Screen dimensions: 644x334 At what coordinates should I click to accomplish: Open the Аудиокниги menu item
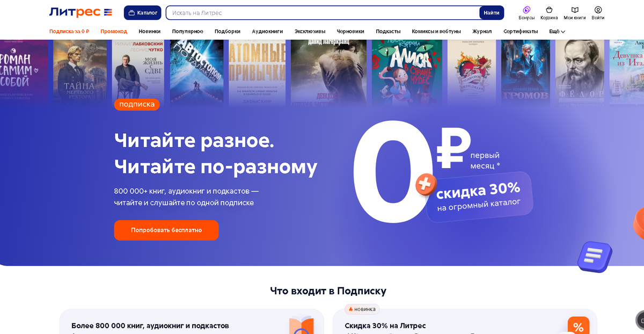point(267,31)
